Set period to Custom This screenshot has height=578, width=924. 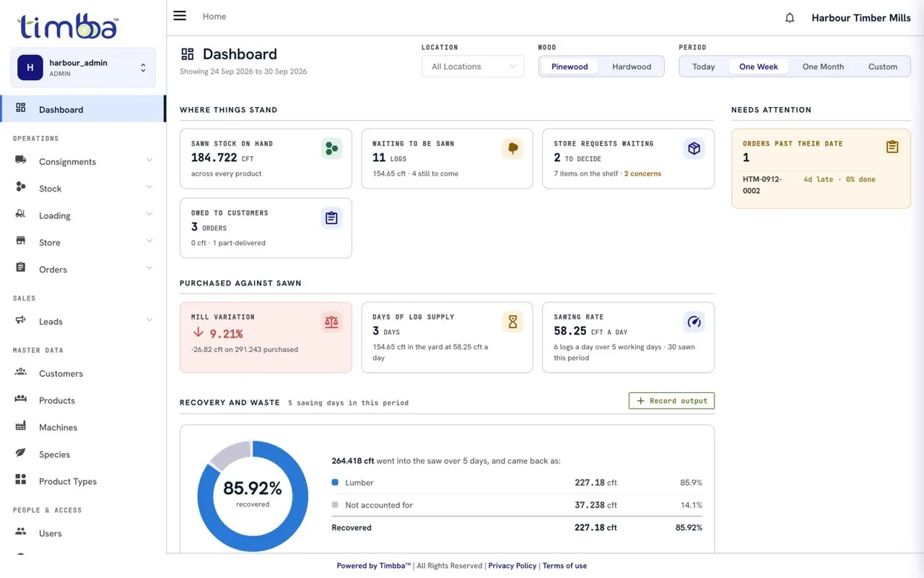click(883, 66)
